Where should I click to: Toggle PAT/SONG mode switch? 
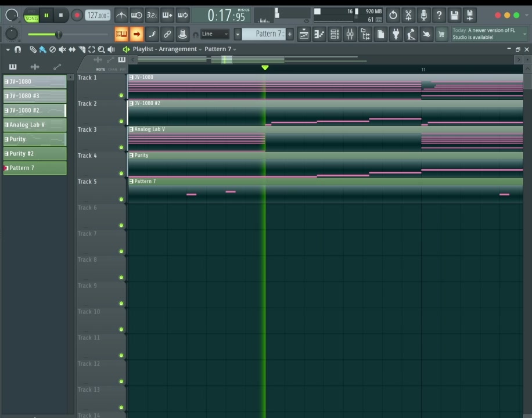coord(31,15)
